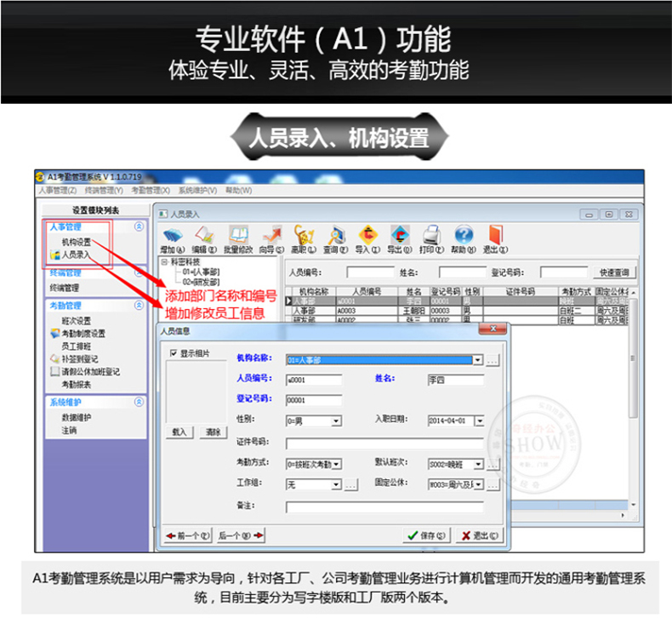
Task: Click the 增加 (Add) toolbar icon
Action: 173,239
